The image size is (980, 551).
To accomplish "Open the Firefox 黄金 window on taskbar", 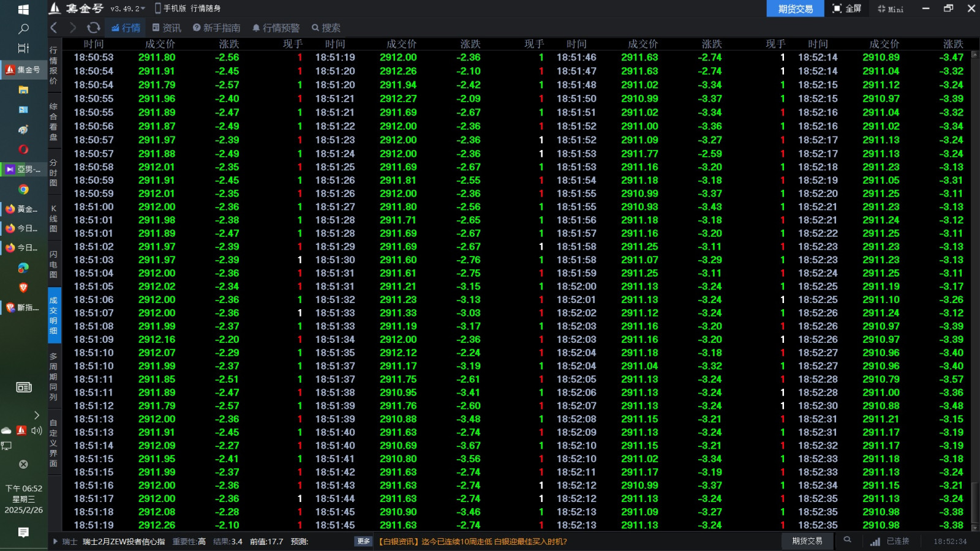I will [23, 209].
